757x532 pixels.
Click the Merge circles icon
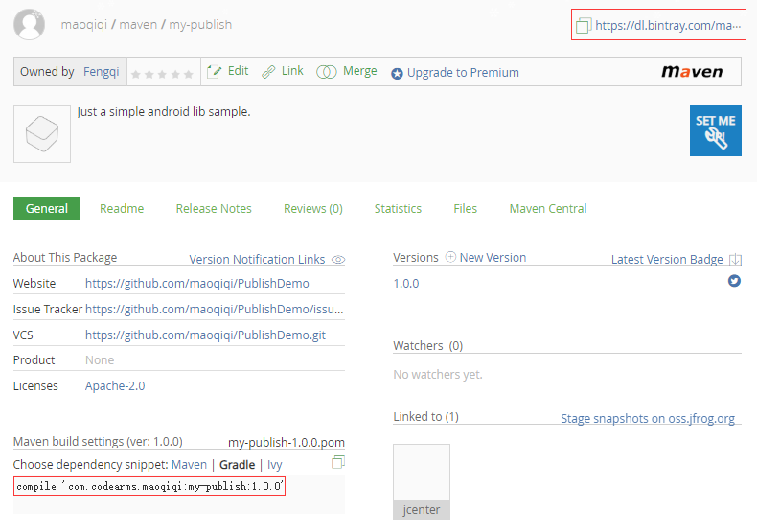click(x=327, y=72)
